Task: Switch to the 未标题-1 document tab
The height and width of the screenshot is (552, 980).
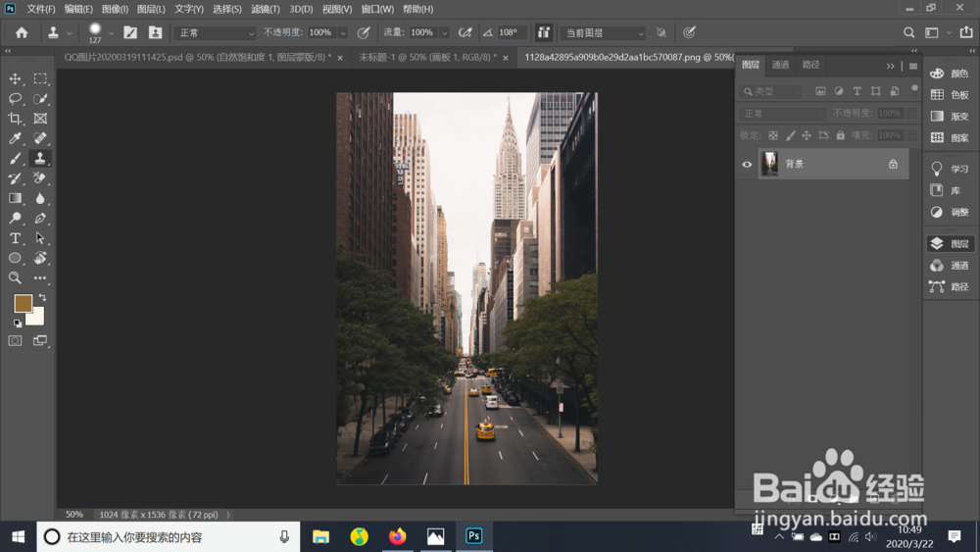Action: (427, 57)
